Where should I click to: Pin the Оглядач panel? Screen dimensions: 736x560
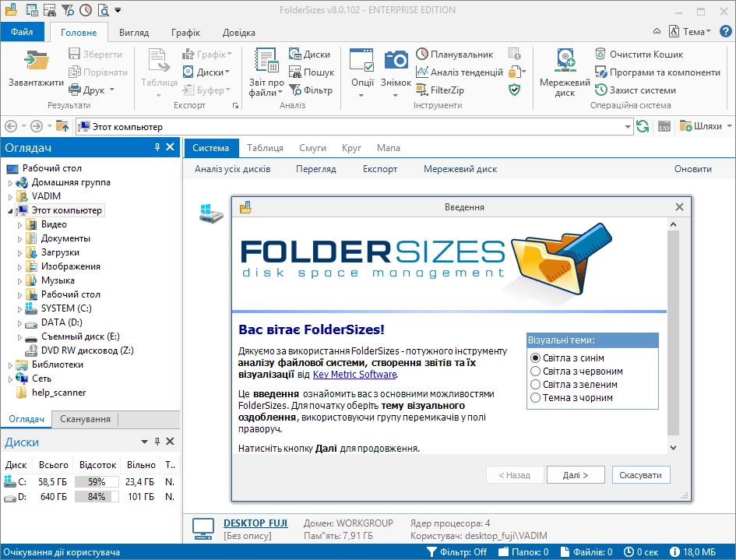157,147
